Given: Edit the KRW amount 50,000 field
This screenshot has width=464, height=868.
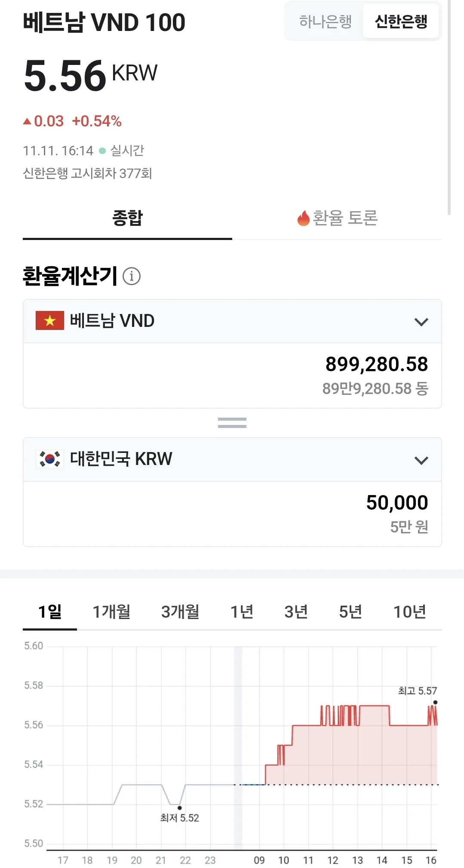Looking at the screenshot, I should (x=232, y=514).
